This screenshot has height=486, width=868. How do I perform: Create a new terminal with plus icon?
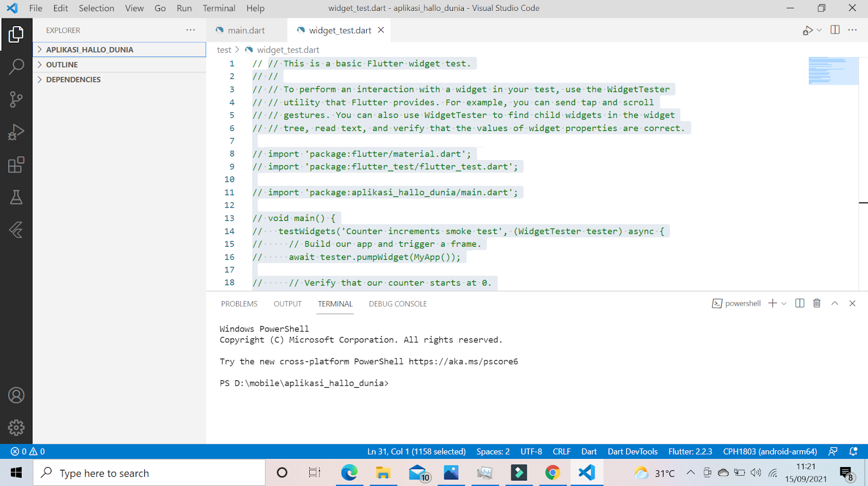pyautogui.click(x=773, y=303)
